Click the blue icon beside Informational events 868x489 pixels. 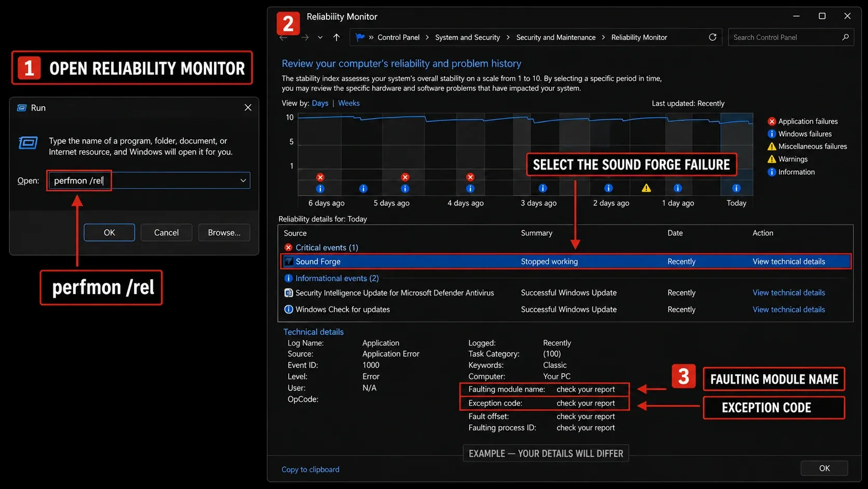pos(289,279)
